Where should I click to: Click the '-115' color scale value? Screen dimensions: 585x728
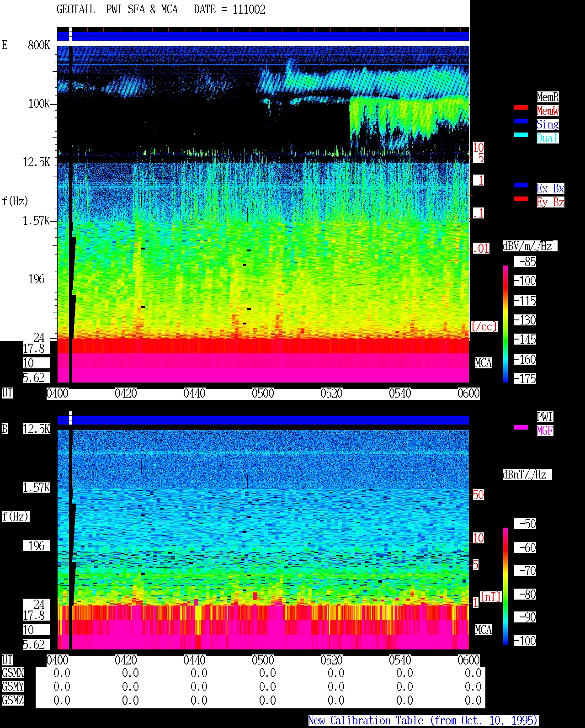click(526, 301)
